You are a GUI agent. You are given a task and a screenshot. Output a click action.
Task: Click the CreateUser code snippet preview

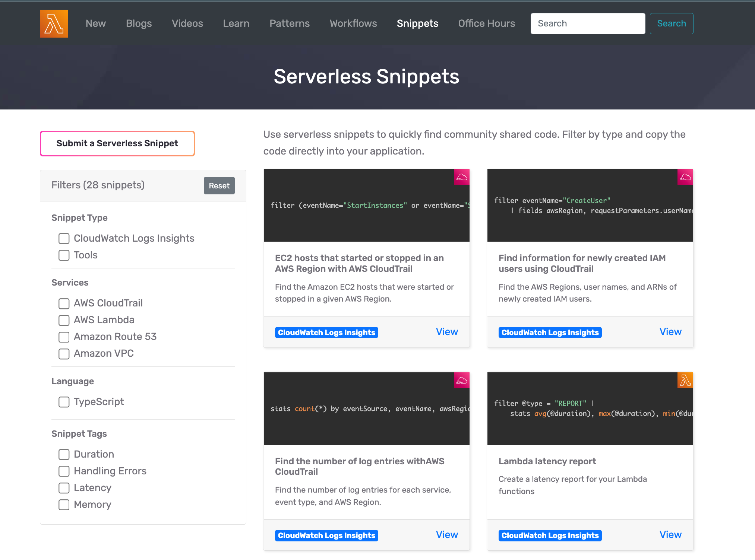tap(590, 206)
